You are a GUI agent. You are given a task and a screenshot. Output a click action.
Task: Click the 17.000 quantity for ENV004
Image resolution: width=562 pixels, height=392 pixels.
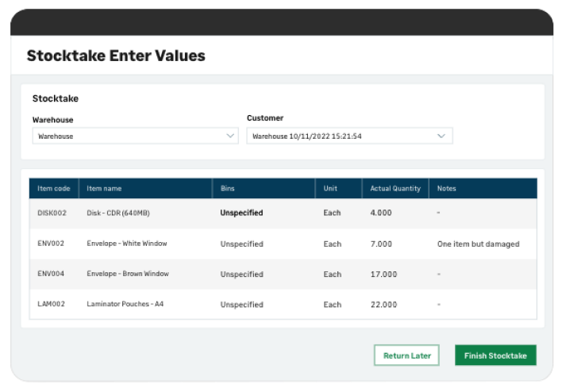coord(384,275)
